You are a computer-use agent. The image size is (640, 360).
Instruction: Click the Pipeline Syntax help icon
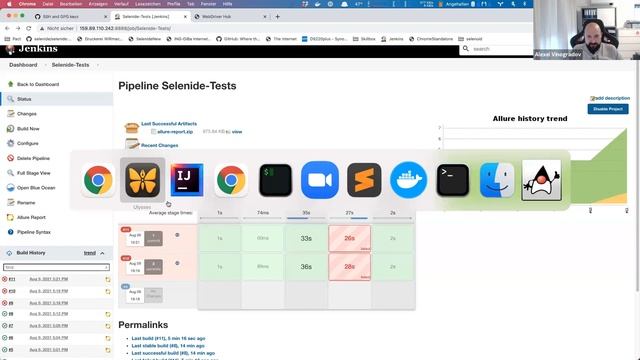point(11,232)
